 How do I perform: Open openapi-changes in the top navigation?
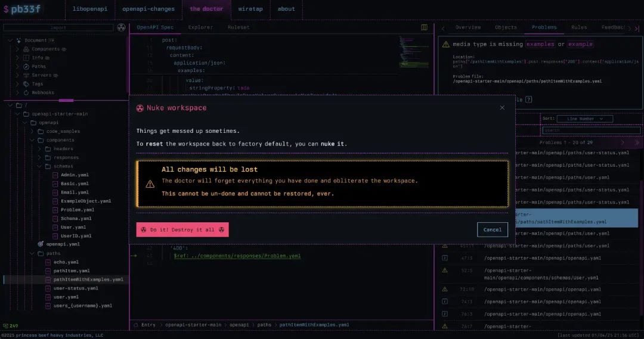coord(148,9)
